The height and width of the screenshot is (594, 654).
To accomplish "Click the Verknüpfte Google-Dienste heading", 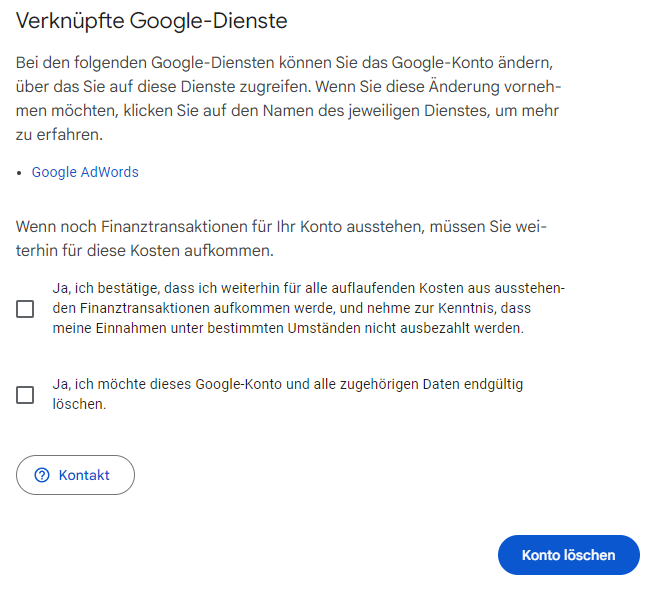I will point(150,21).
